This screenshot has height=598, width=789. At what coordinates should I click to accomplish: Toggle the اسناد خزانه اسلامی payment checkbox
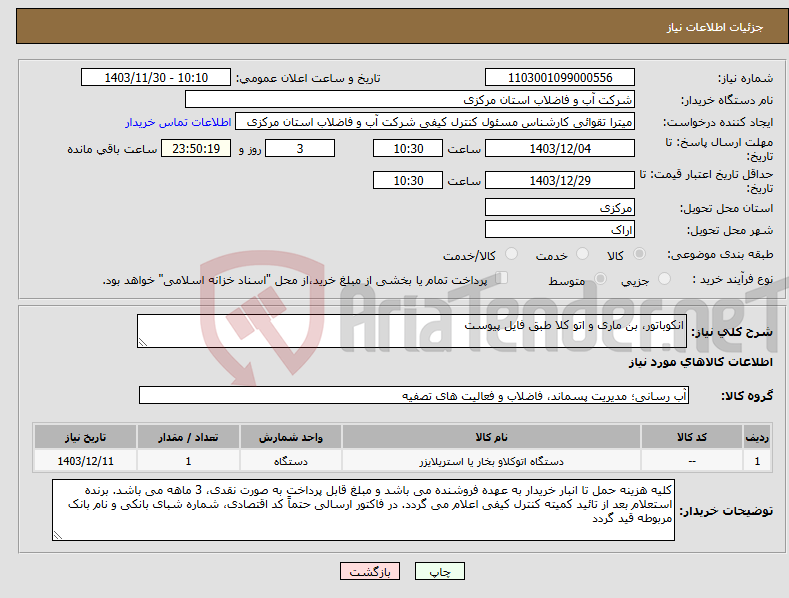(x=501, y=277)
